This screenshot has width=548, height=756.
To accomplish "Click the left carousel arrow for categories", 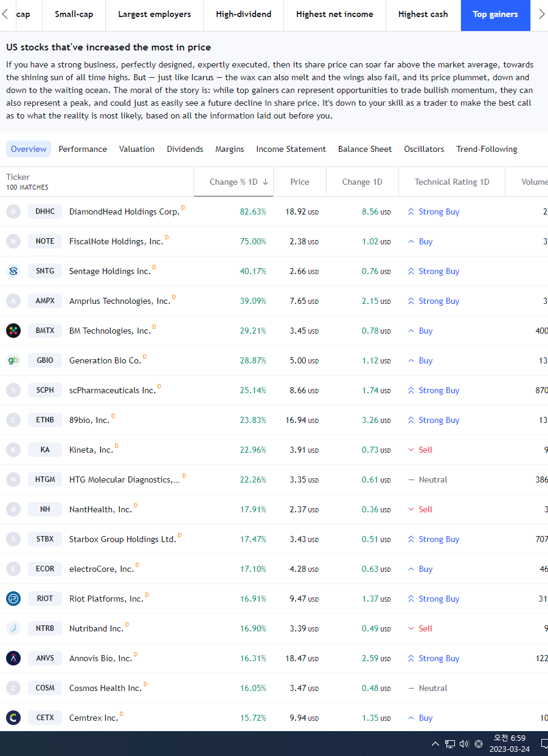I will [5, 14].
